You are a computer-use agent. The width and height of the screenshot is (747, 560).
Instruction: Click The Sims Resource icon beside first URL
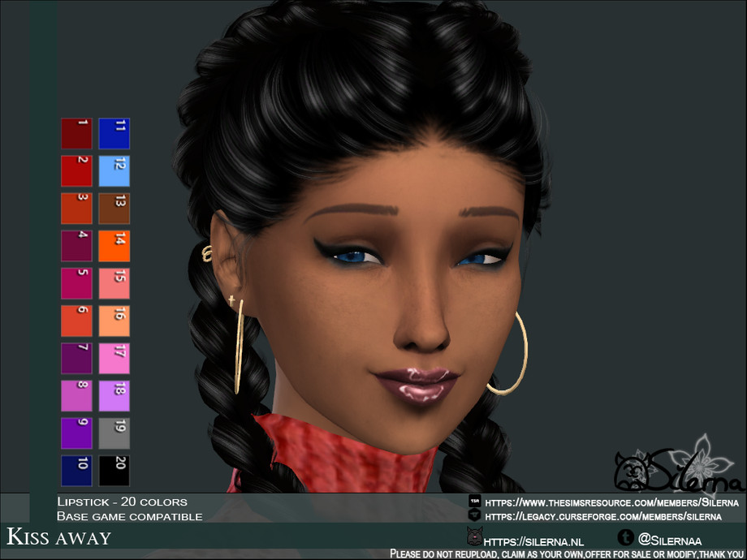pyautogui.click(x=474, y=502)
